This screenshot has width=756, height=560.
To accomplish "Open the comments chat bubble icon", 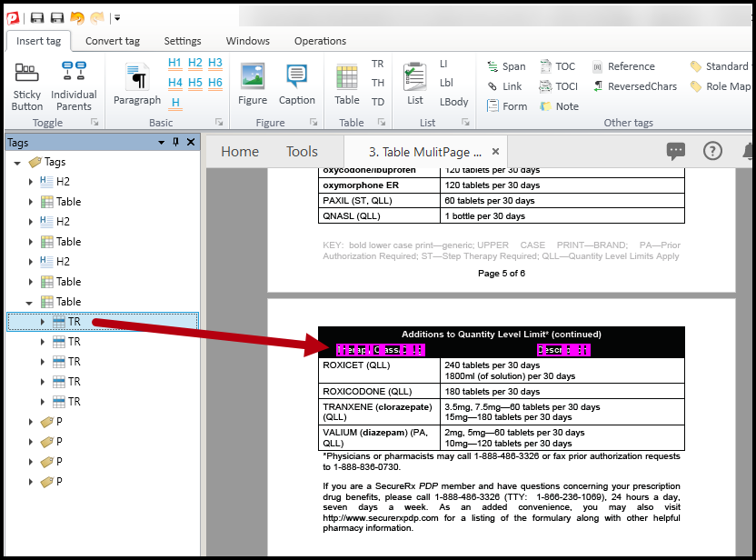I will click(675, 152).
